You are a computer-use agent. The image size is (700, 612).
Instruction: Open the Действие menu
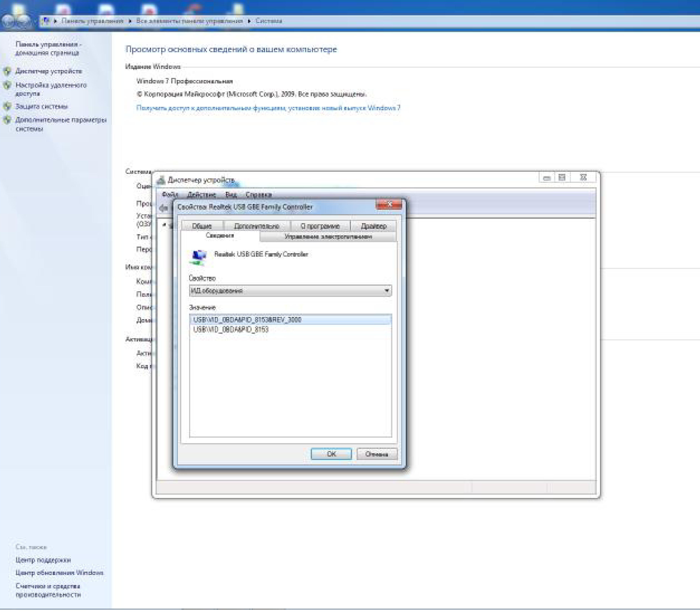(201, 195)
